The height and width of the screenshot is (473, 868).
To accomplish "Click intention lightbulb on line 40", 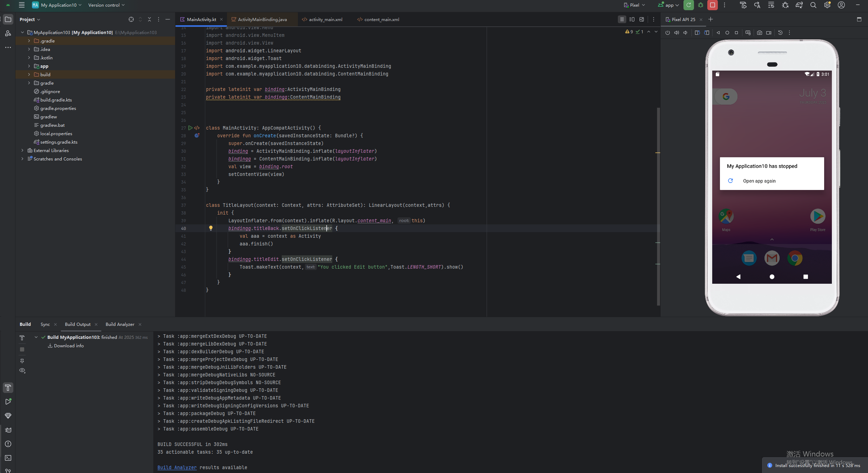I will pos(211,228).
